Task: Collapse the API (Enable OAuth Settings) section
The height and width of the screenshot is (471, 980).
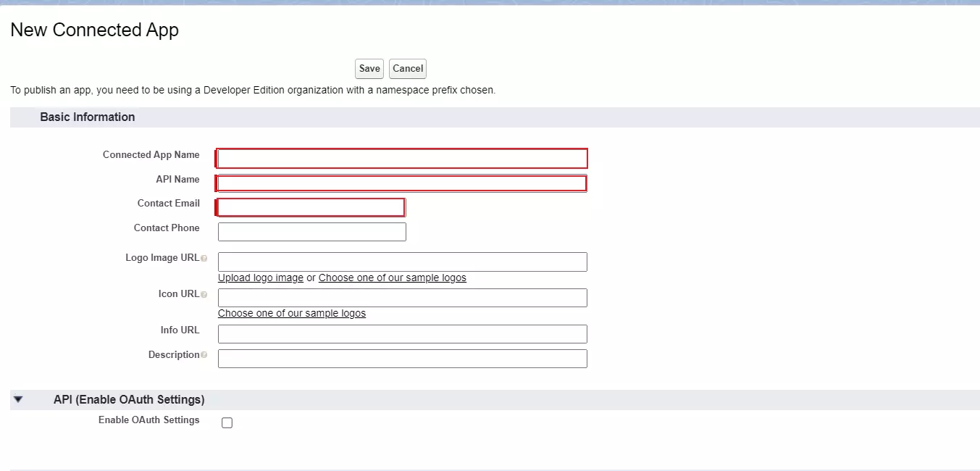Action: point(18,399)
